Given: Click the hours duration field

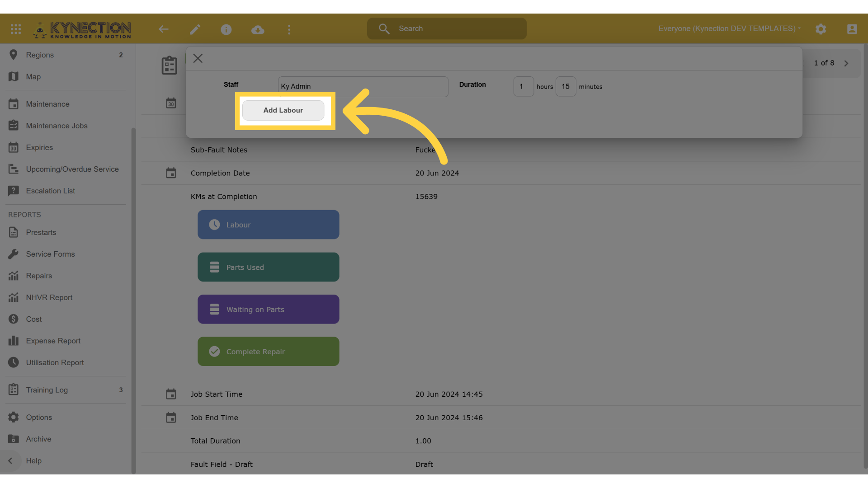Looking at the screenshot, I should point(524,86).
